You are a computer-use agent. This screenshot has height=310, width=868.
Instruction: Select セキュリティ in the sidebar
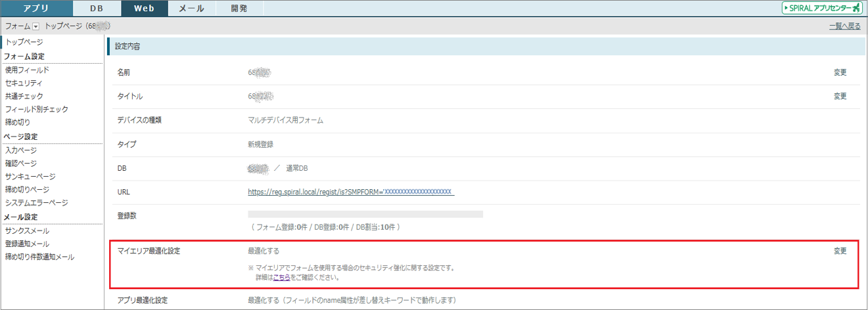pos(24,83)
